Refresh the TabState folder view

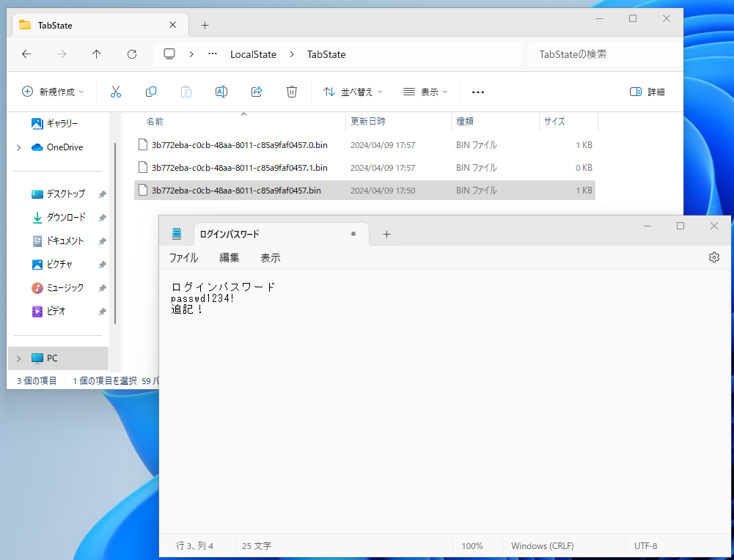tap(132, 54)
